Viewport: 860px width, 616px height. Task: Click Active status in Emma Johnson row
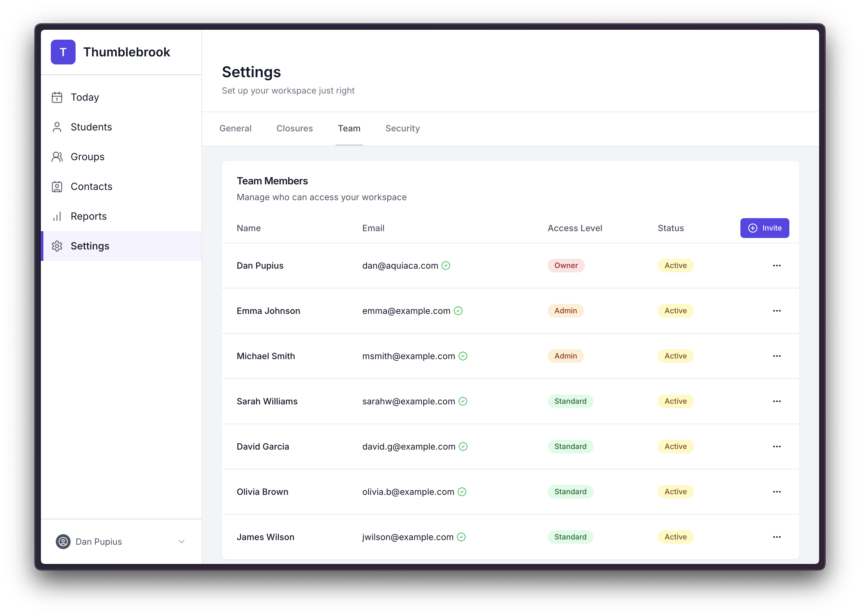tap(675, 311)
